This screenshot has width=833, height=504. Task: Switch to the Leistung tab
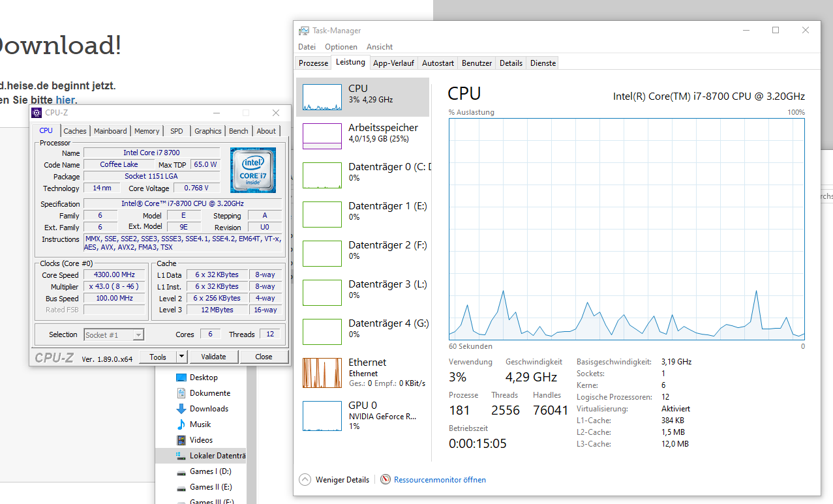click(x=350, y=62)
